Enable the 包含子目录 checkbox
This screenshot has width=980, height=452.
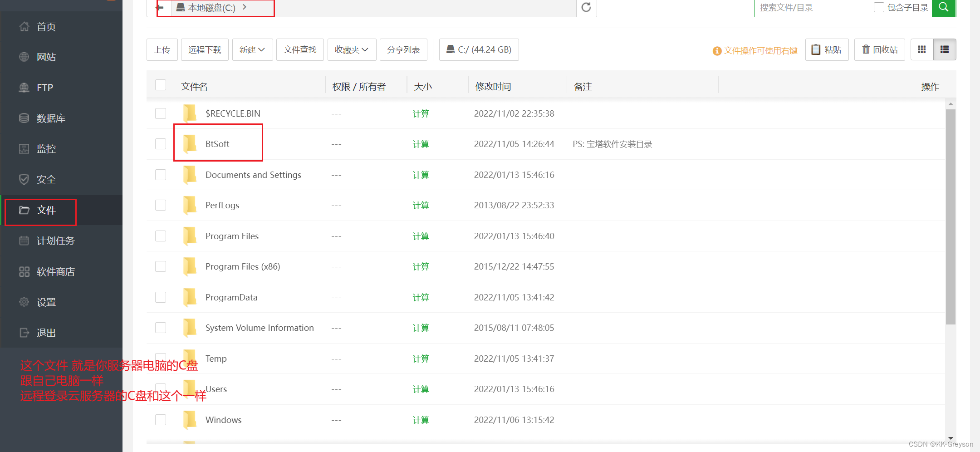879,7
